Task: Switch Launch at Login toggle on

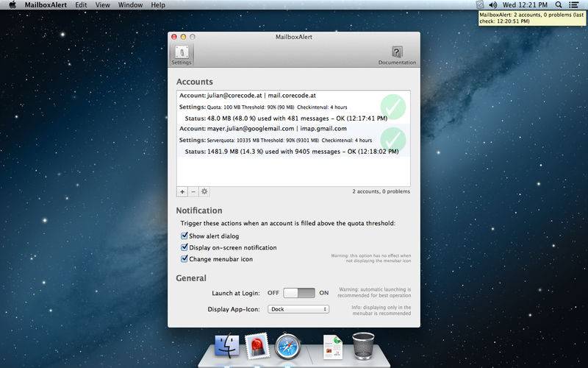Action: click(x=299, y=293)
